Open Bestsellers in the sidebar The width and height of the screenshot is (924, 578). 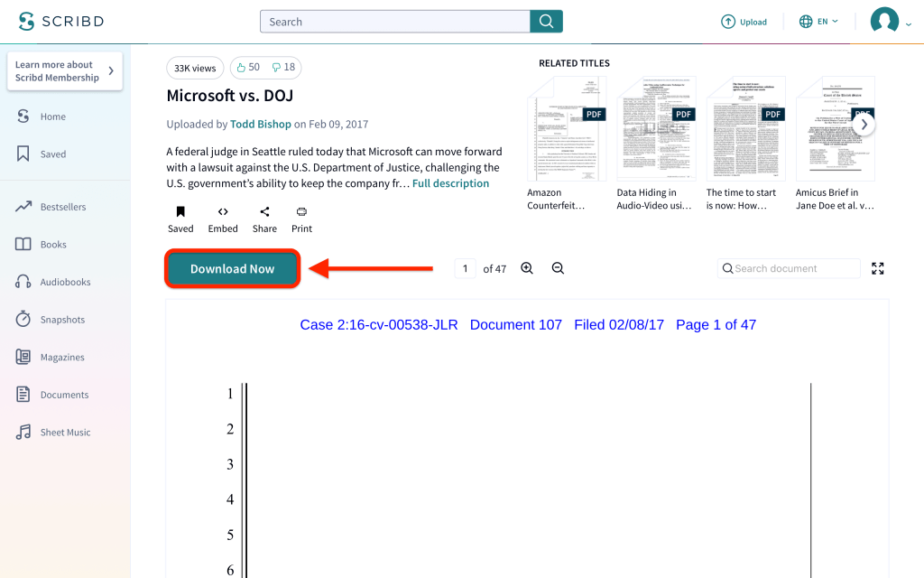tap(63, 207)
